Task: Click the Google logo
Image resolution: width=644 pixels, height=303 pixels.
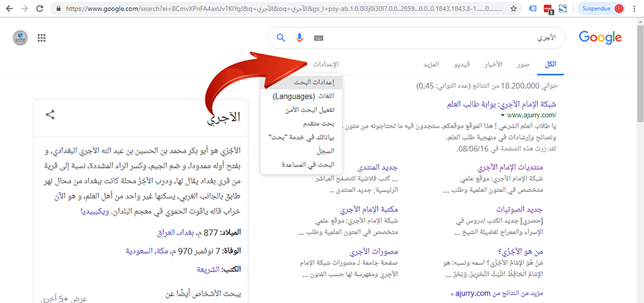Action: [x=600, y=37]
